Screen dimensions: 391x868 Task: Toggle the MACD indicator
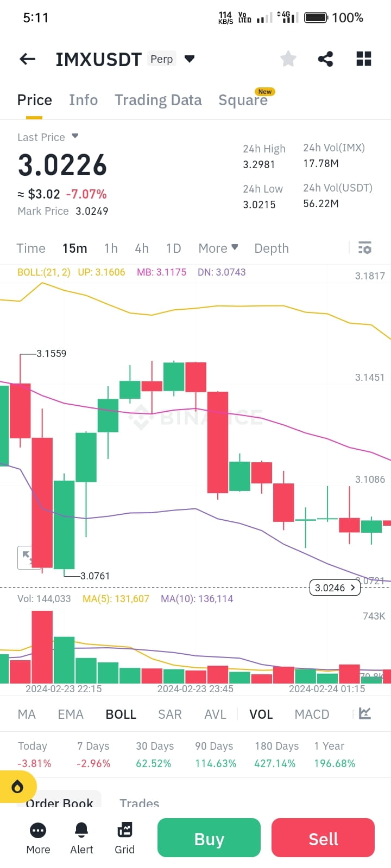pyautogui.click(x=312, y=714)
